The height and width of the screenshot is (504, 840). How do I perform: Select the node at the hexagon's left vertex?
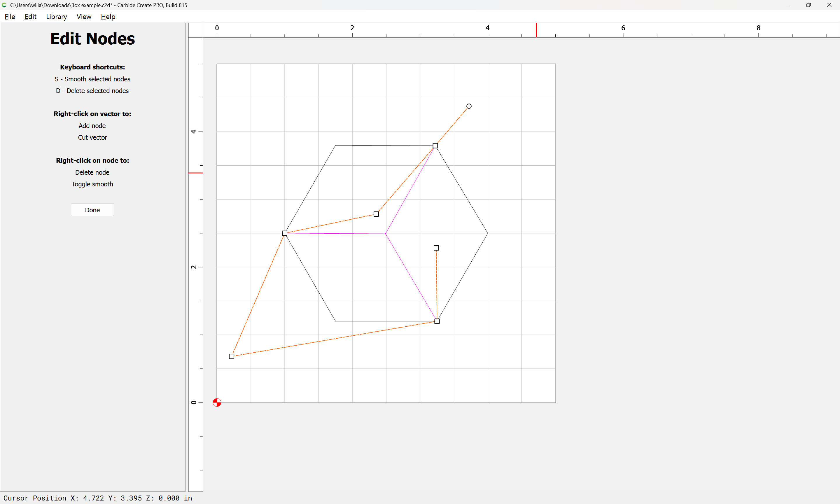(285, 233)
